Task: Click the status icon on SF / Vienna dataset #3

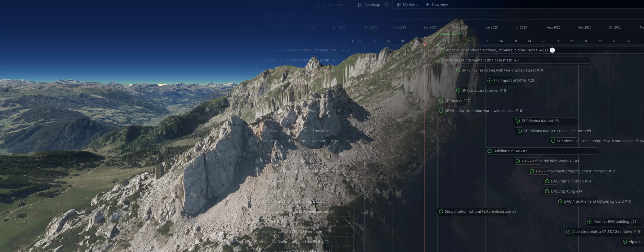Action: tap(518, 121)
